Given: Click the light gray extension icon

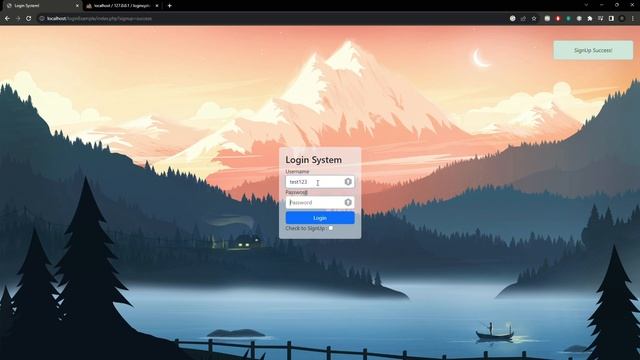Looking at the screenshot, I should coord(547,18).
